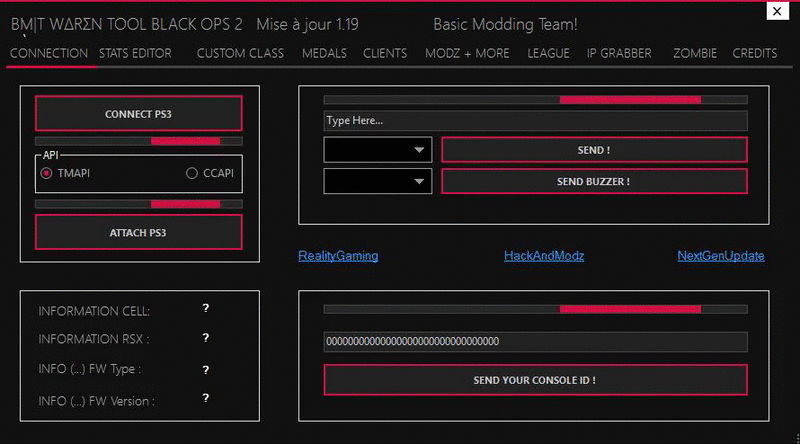The height and width of the screenshot is (444, 800).
Task: Click the Mise à jour 1.19 text
Action: tap(308, 24)
